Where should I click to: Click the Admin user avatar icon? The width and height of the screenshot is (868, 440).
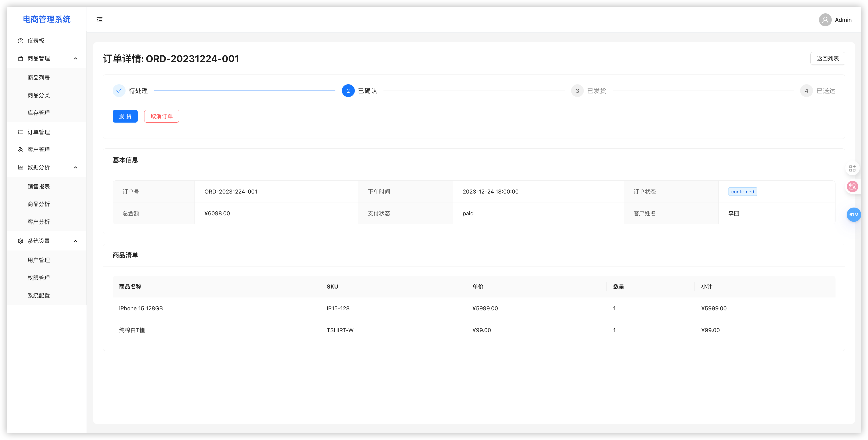[x=825, y=20]
